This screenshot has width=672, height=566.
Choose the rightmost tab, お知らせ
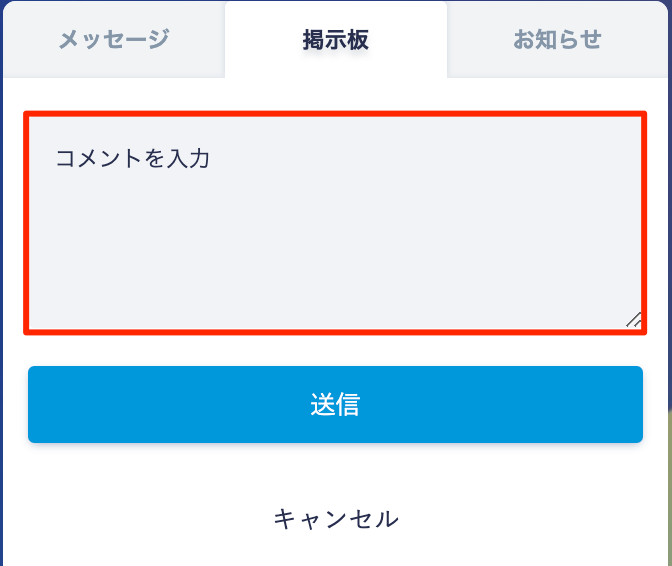(557, 40)
